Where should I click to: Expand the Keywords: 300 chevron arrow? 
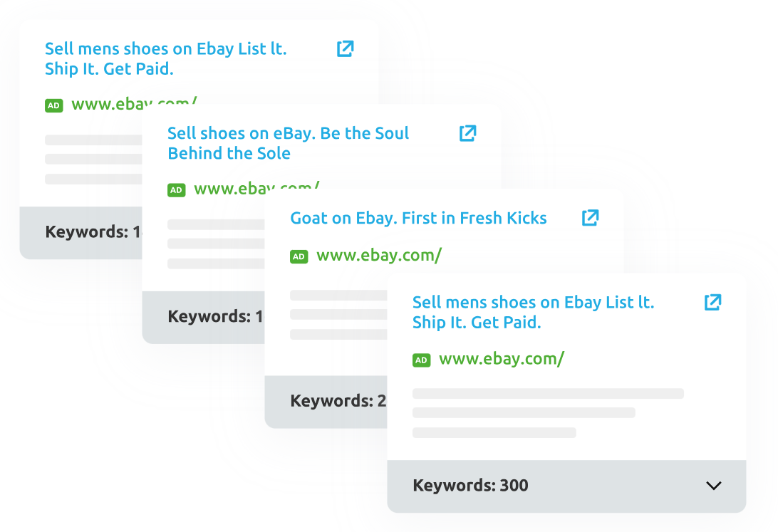(713, 486)
